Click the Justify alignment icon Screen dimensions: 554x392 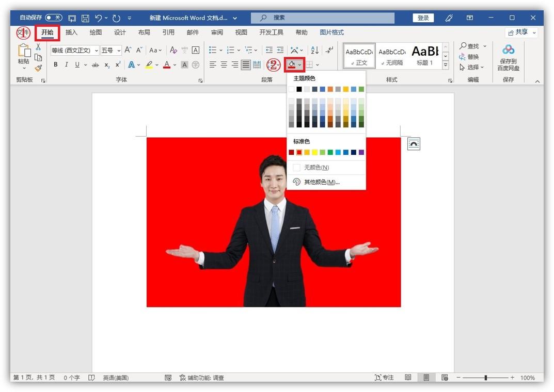[246, 65]
